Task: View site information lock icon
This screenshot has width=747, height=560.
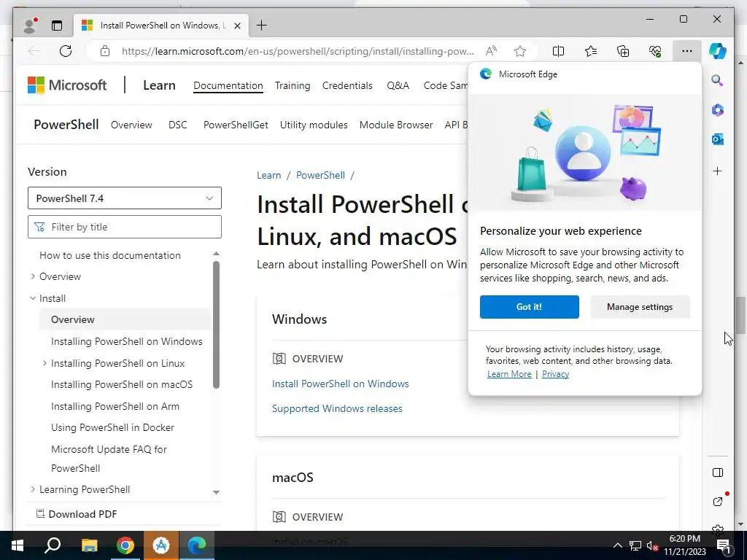Action: (x=105, y=51)
